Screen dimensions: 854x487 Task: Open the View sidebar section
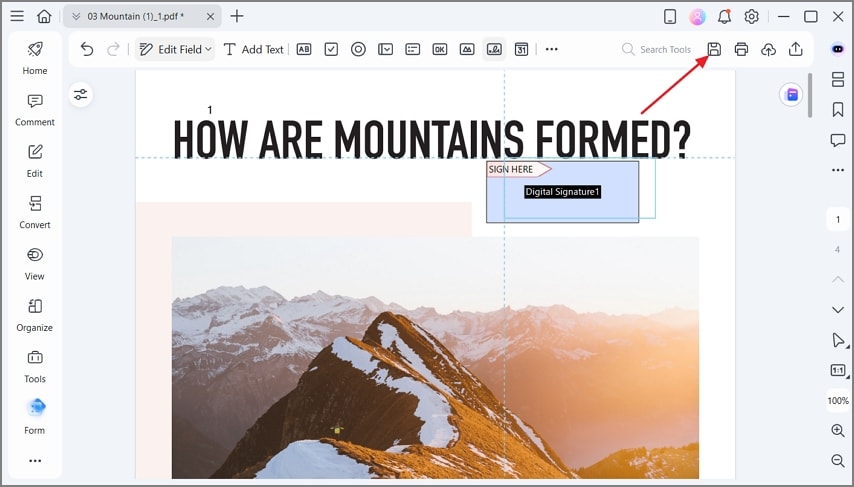(x=35, y=264)
